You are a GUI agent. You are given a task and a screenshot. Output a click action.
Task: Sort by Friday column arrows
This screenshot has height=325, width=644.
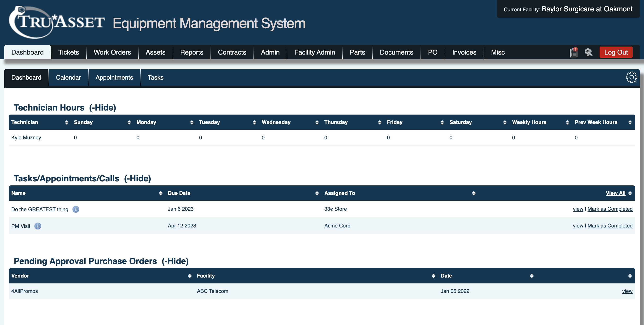click(442, 122)
